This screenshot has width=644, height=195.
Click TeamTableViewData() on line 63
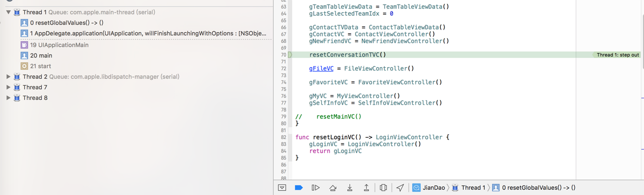point(416,6)
